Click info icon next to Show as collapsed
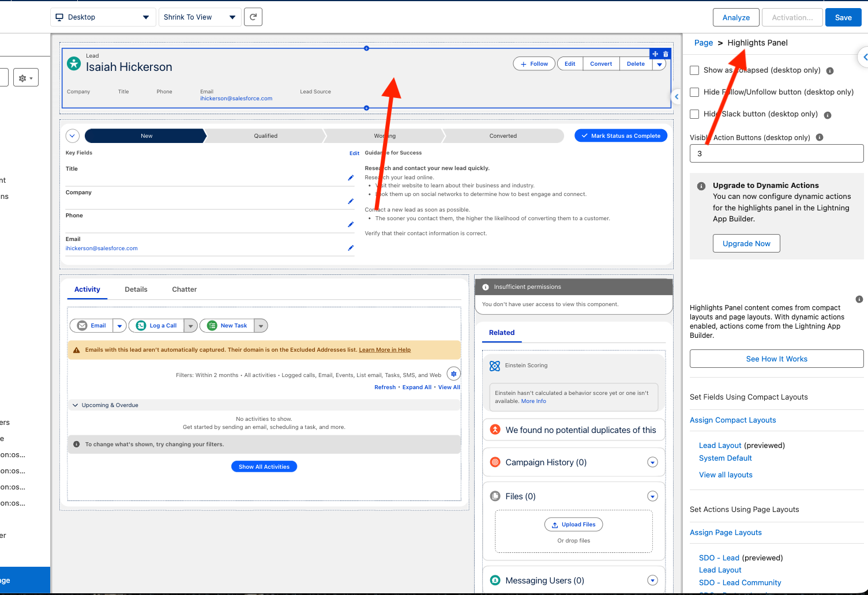 pos(830,71)
